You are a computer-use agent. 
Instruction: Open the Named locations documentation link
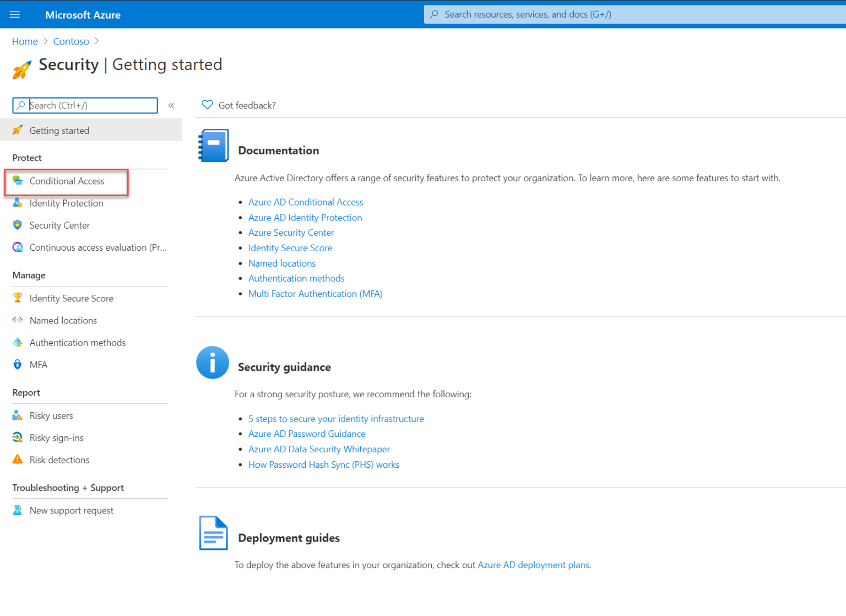coord(281,263)
